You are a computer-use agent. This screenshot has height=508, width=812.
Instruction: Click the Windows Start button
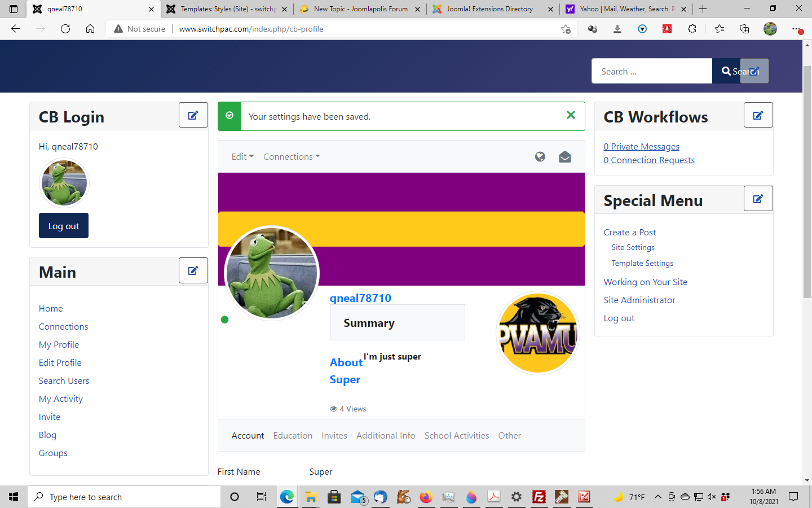click(14, 497)
